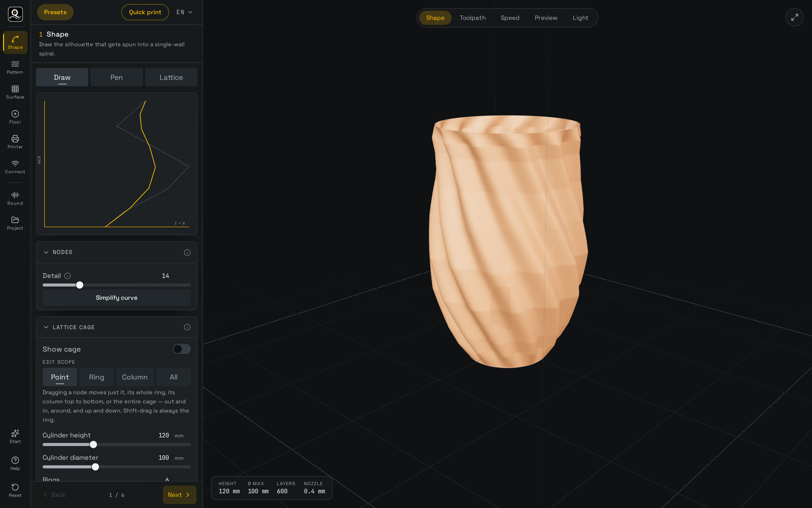Switch to the Draw tab

[62, 77]
